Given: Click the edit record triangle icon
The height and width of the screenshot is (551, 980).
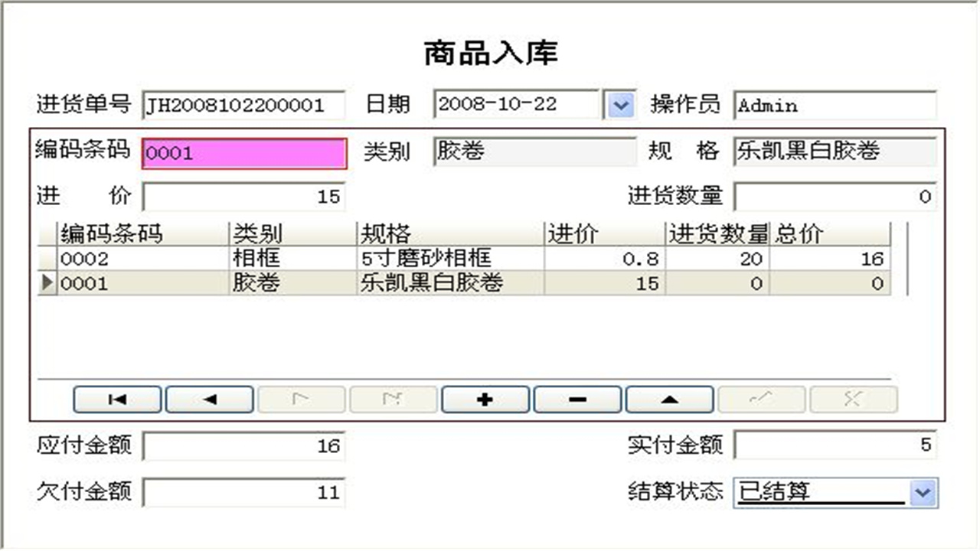Looking at the screenshot, I should pyautogui.click(x=668, y=399).
